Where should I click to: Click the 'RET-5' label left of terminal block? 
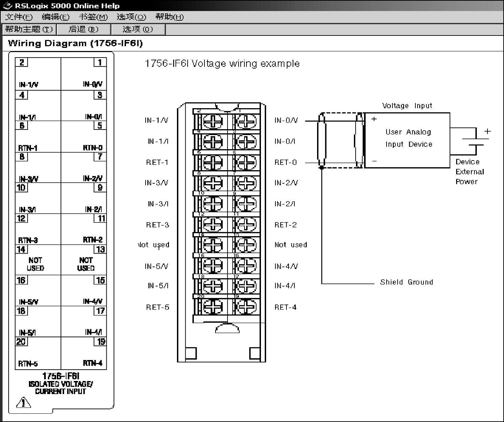click(x=158, y=307)
